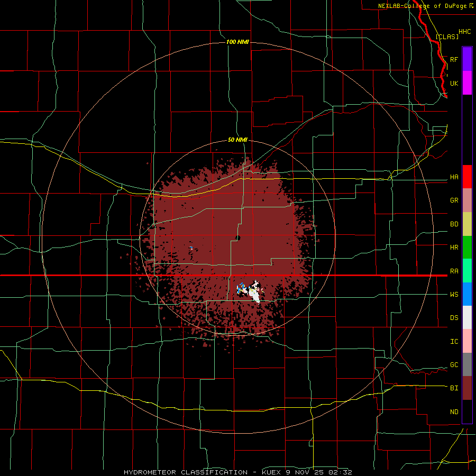Click the 'HR' legend label
This screenshot has width=476, height=476.
pyautogui.click(x=454, y=248)
